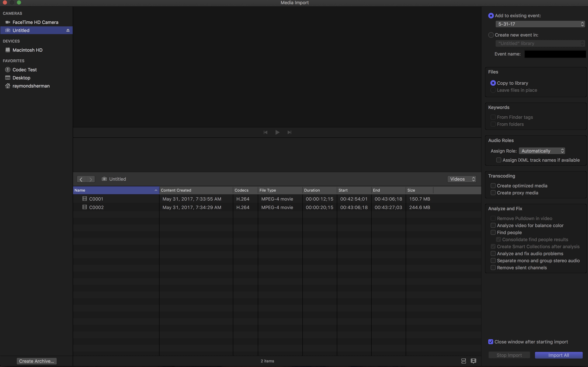The image size is (588, 367).
Task: Sort by File Type column
Action: click(x=280, y=190)
